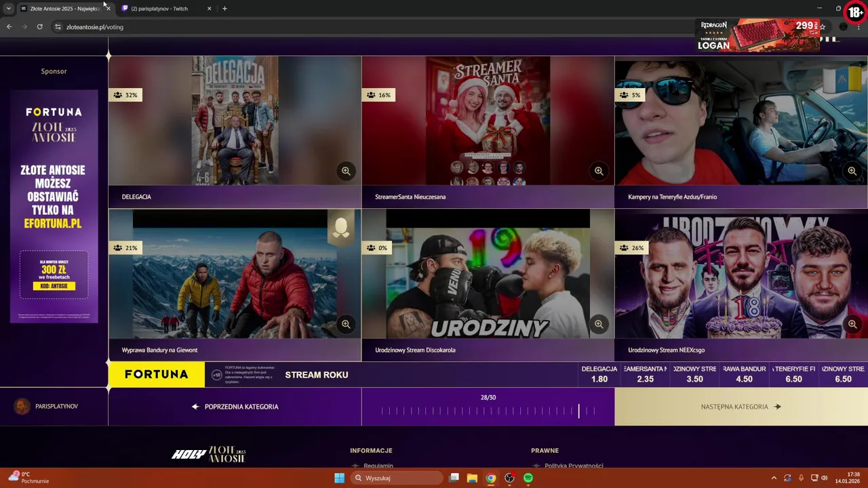Open Chrome from the taskbar

(491, 478)
